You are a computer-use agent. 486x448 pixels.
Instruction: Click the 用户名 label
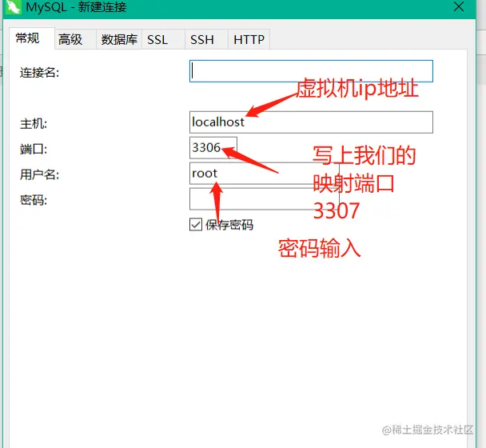pos(39,174)
